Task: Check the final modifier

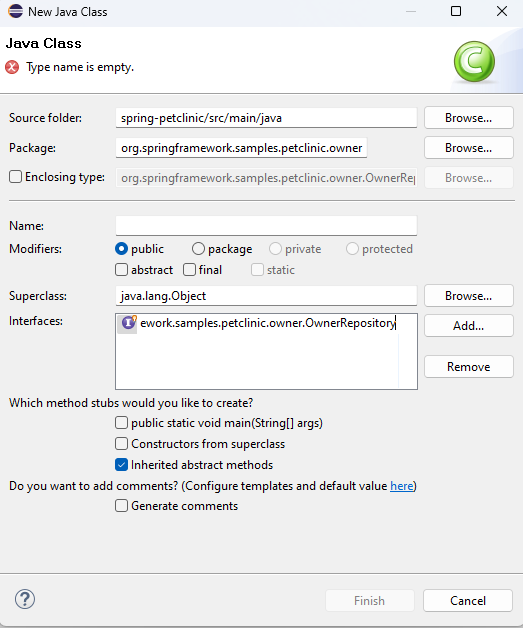Action: tap(189, 270)
